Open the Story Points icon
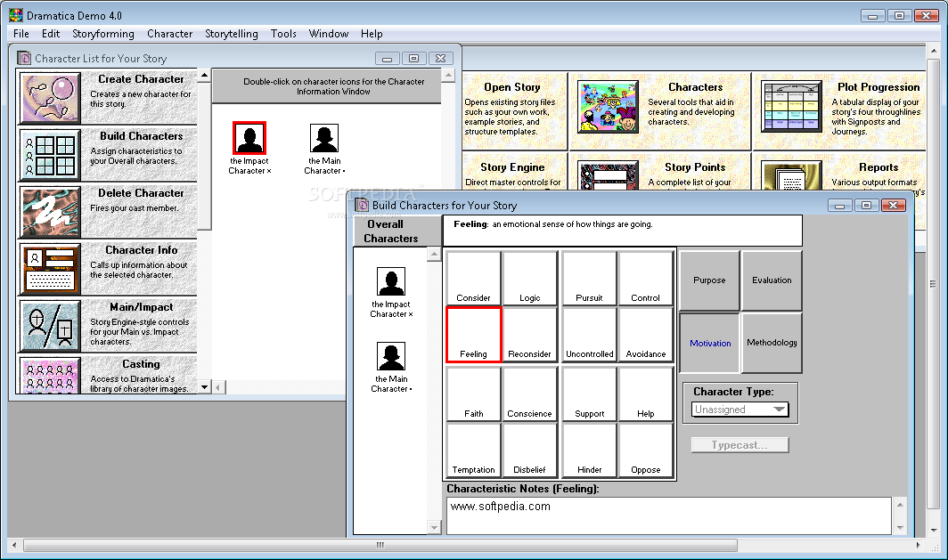Viewport: 948px width, 560px height. (x=609, y=175)
